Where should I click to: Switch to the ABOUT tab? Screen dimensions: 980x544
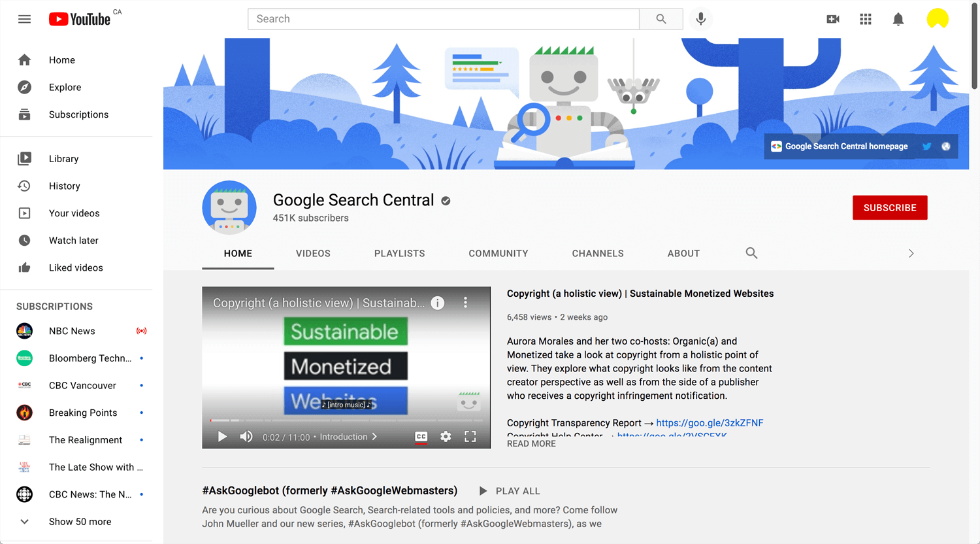(683, 253)
